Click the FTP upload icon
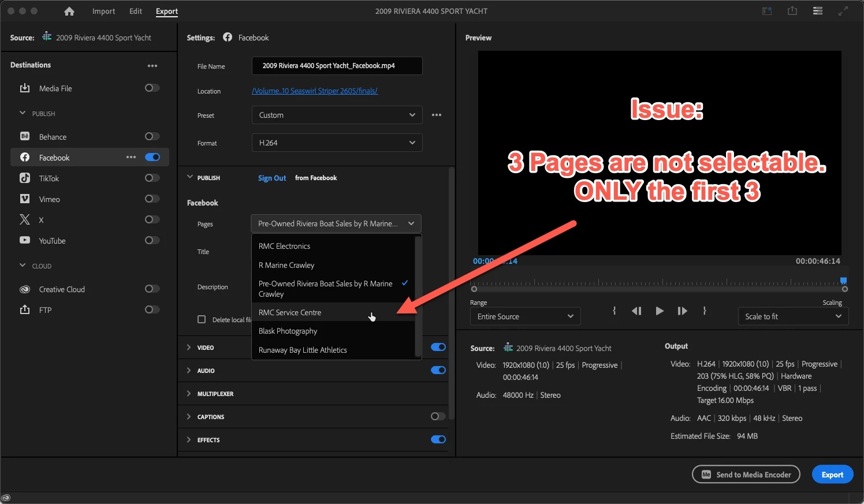 tap(25, 309)
